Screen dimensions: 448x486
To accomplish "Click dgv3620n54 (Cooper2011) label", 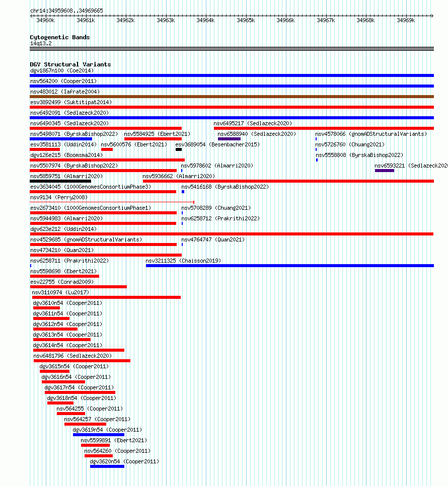I will pyautogui.click(x=124, y=461).
